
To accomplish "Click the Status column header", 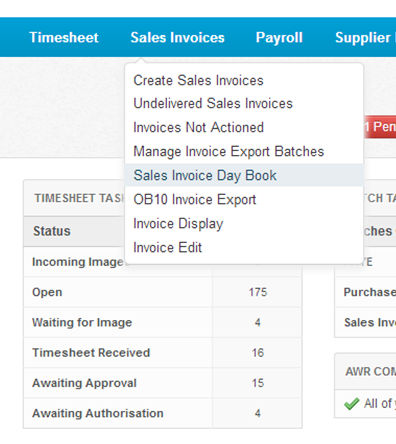I will [52, 231].
